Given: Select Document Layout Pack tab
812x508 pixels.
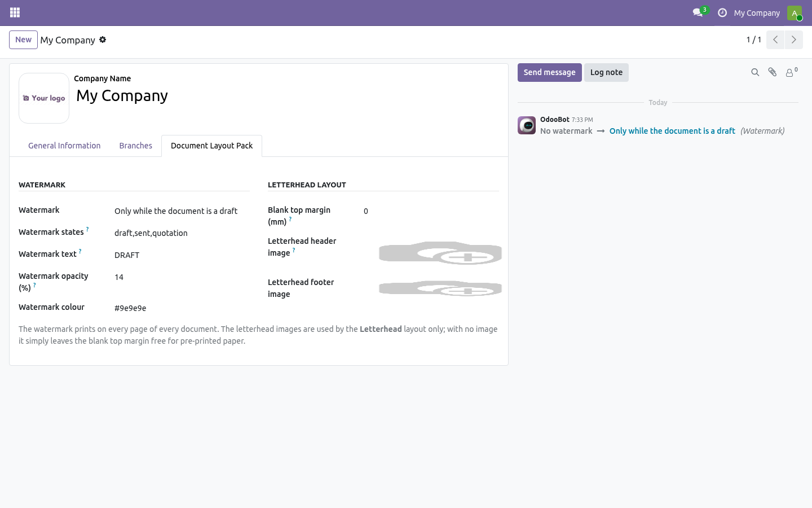Looking at the screenshot, I should [x=211, y=146].
